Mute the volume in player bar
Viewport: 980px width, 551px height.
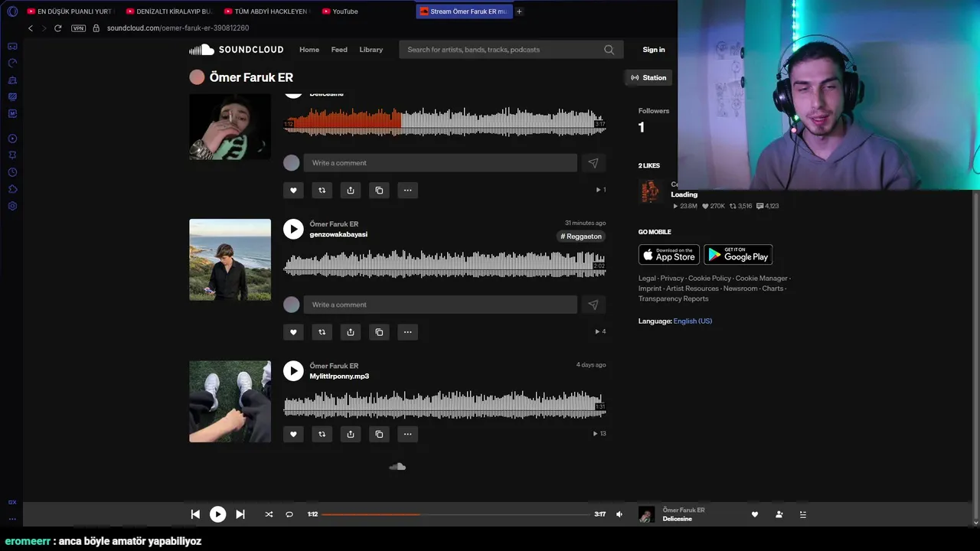(619, 514)
